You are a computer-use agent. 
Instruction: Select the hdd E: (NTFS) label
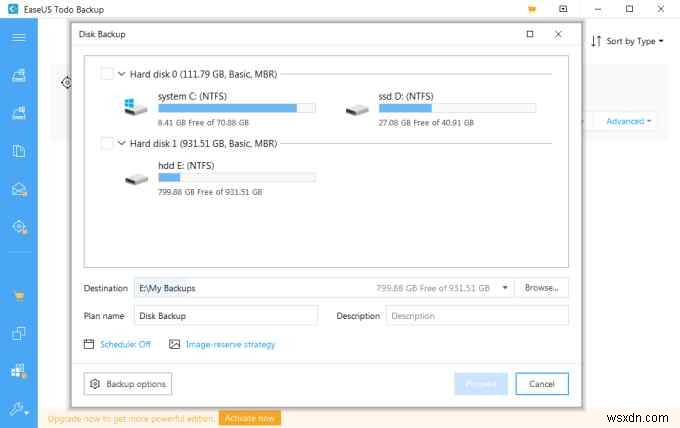186,165
